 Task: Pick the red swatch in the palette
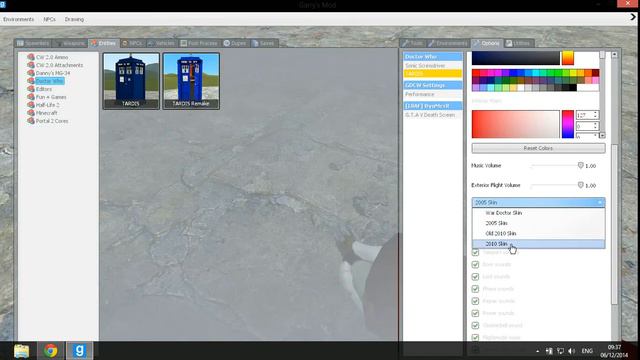pyautogui.click(x=476, y=73)
